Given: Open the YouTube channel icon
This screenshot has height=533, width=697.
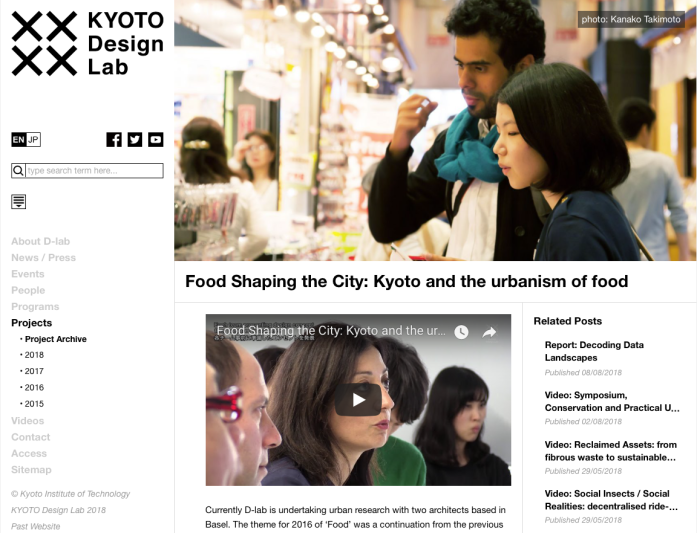Looking at the screenshot, I should pos(156,140).
